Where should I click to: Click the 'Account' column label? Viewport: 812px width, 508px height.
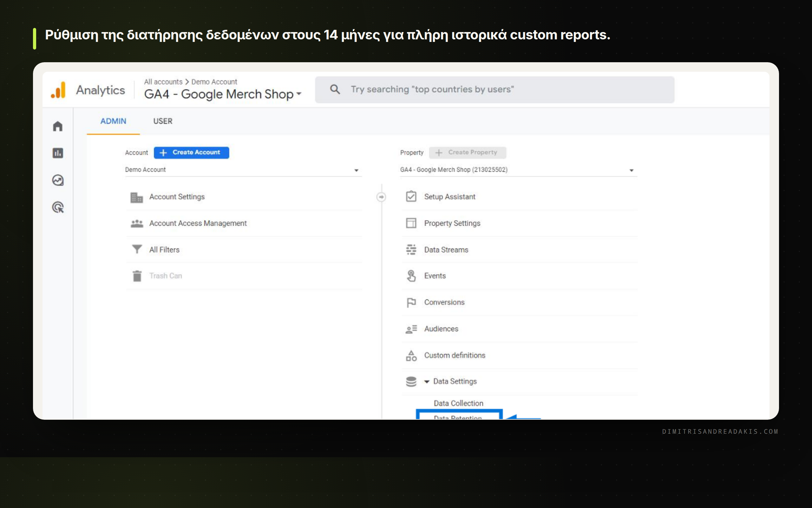tap(136, 152)
